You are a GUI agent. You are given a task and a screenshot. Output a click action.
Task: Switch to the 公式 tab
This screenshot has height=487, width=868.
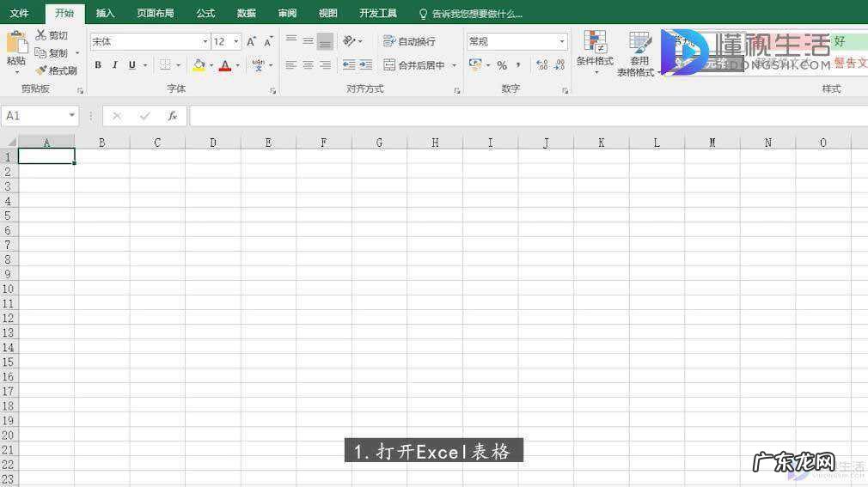205,13
